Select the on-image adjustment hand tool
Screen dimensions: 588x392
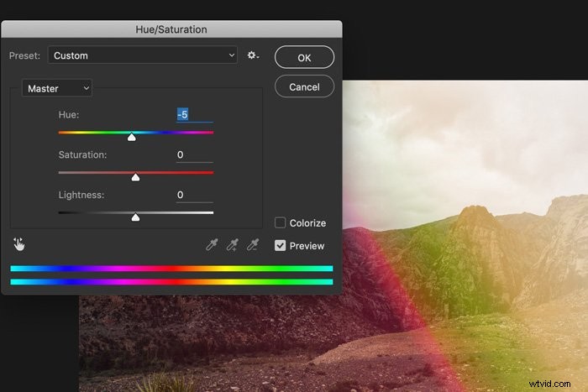(x=18, y=244)
